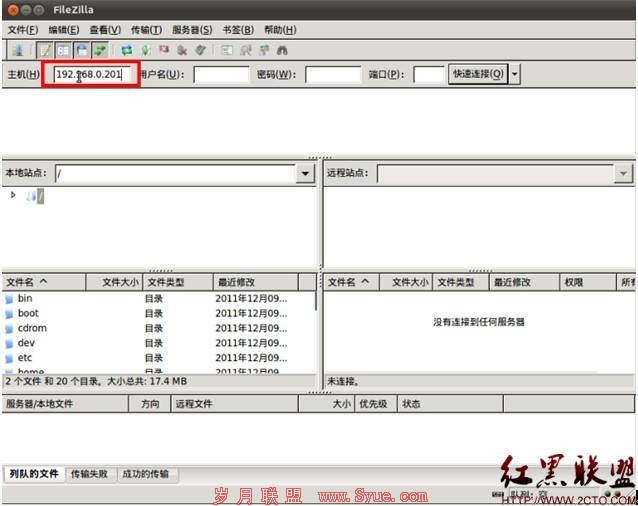Viewport: 638px width, 506px height.
Task: Open the 书签(B) menu
Action: 238,30
